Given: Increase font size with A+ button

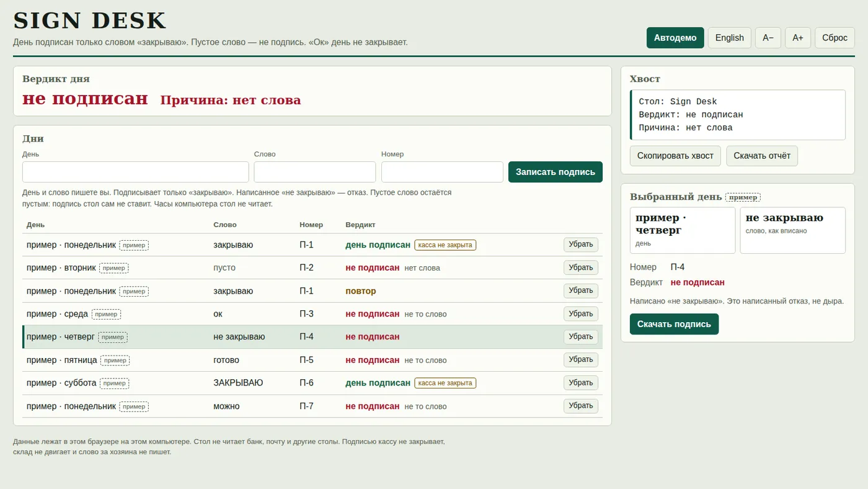Looking at the screenshot, I should click(798, 38).
